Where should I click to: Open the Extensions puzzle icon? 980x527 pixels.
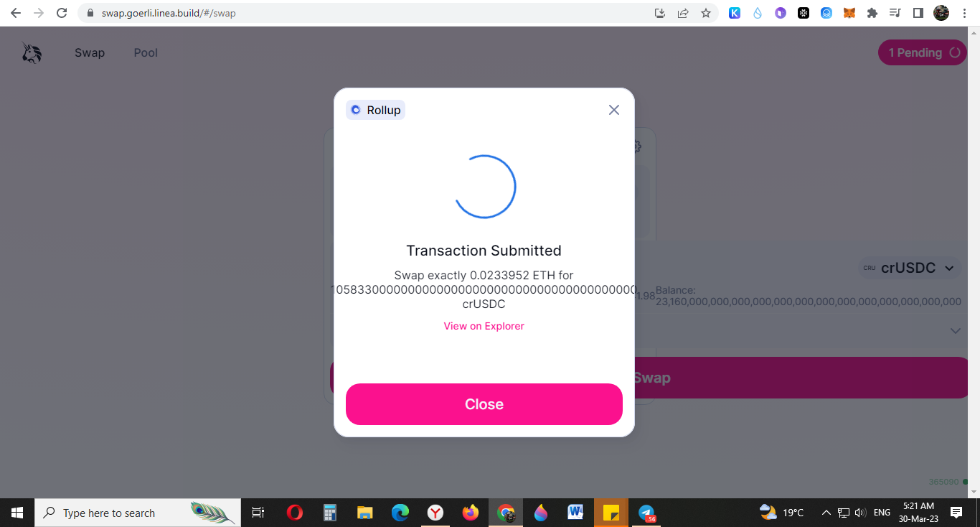872,13
